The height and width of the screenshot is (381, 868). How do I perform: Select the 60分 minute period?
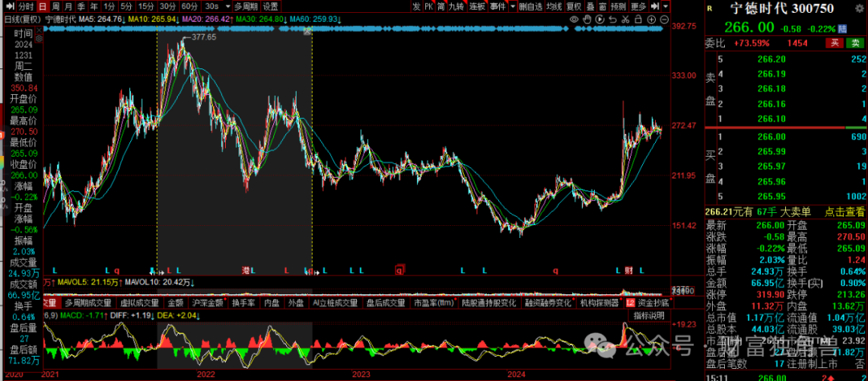189,6
